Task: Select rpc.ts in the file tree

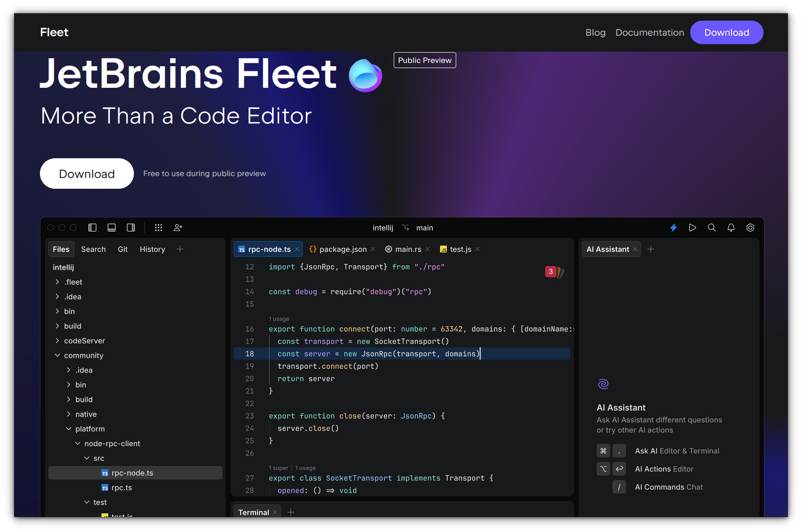Action: 122,488
